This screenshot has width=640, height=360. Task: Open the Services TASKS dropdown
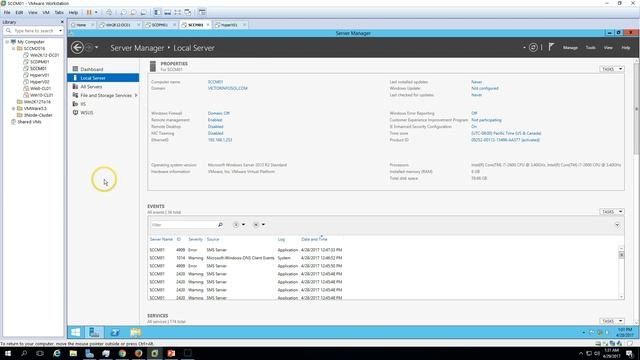[612, 321]
